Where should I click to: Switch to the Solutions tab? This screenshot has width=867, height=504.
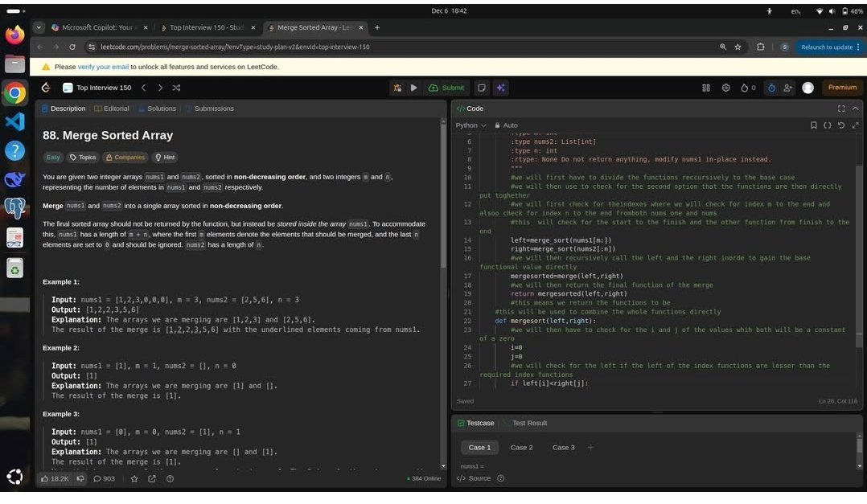[x=157, y=109]
